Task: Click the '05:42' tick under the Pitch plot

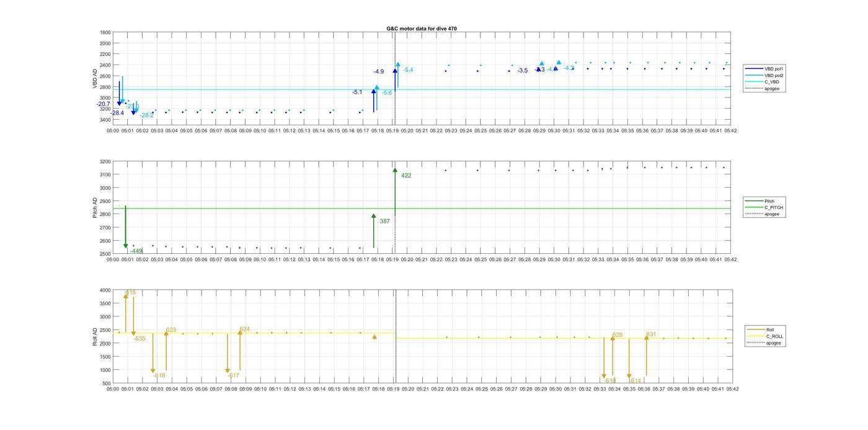Action: pyautogui.click(x=731, y=260)
